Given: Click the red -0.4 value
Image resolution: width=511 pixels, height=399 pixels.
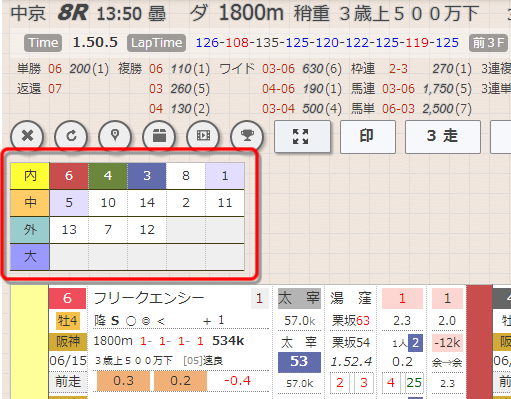Looking at the screenshot, I should pos(237,381).
